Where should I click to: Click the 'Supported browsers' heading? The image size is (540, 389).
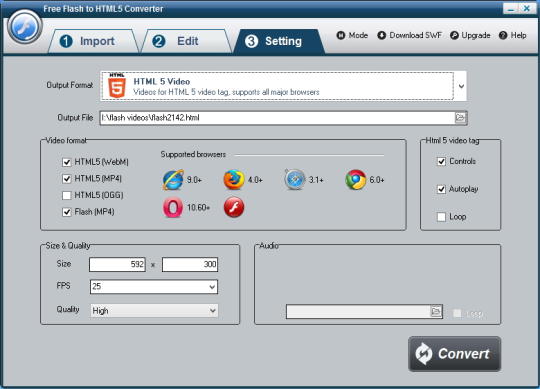(193, 154)
